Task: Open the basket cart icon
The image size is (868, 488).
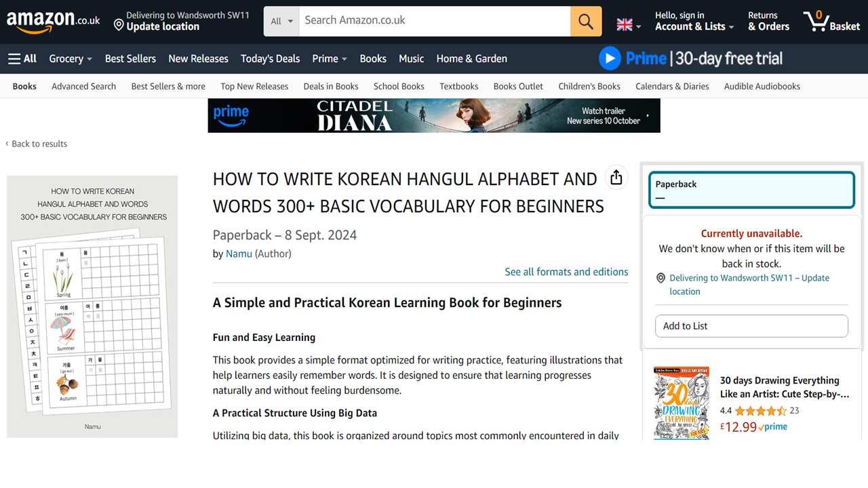Action: (831, 21)
